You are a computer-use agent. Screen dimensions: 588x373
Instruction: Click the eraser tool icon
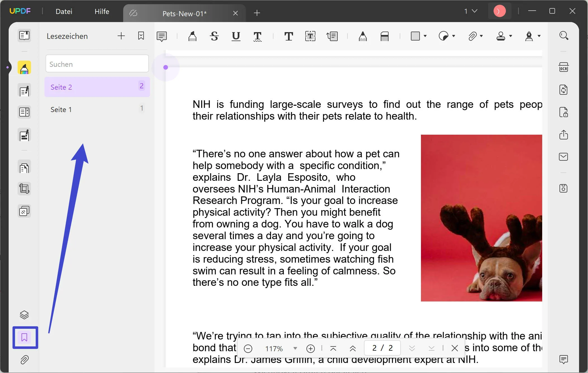coord(384,36)
